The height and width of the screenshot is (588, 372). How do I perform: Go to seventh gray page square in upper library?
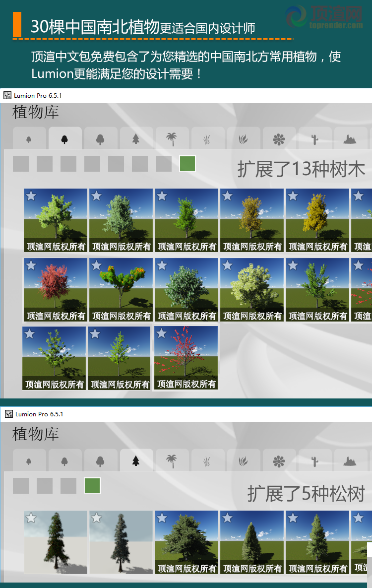pos(164,164)
